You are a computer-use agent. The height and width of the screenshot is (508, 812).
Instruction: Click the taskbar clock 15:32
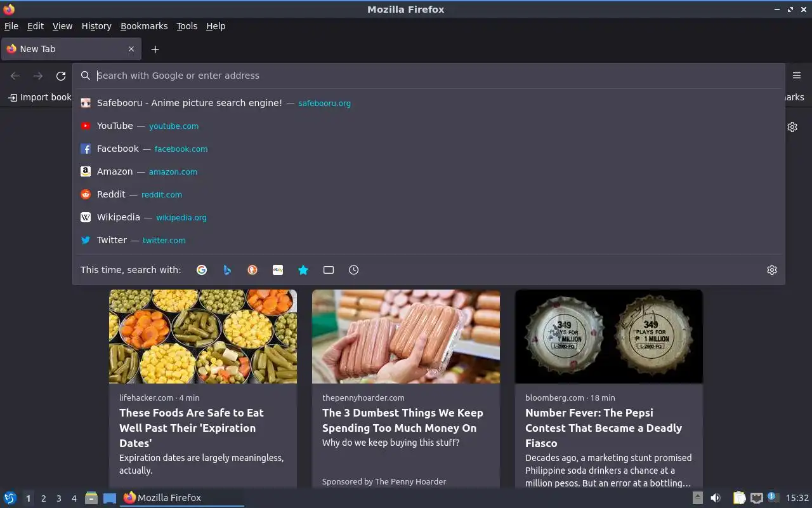pos(797,498)
